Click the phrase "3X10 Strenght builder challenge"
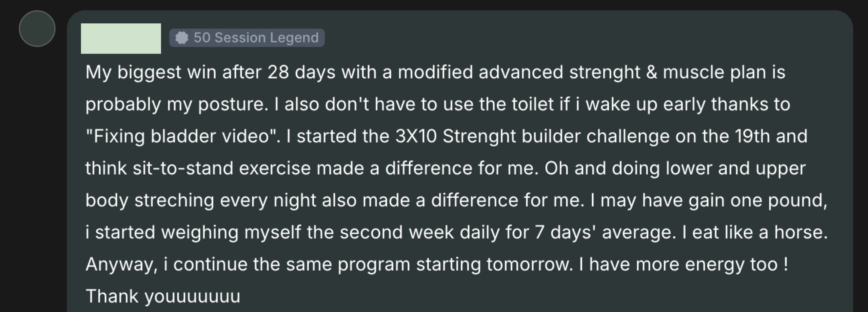The height and width of the screenshot is (312, 868). pyautogui.click(x=532, y=136)
